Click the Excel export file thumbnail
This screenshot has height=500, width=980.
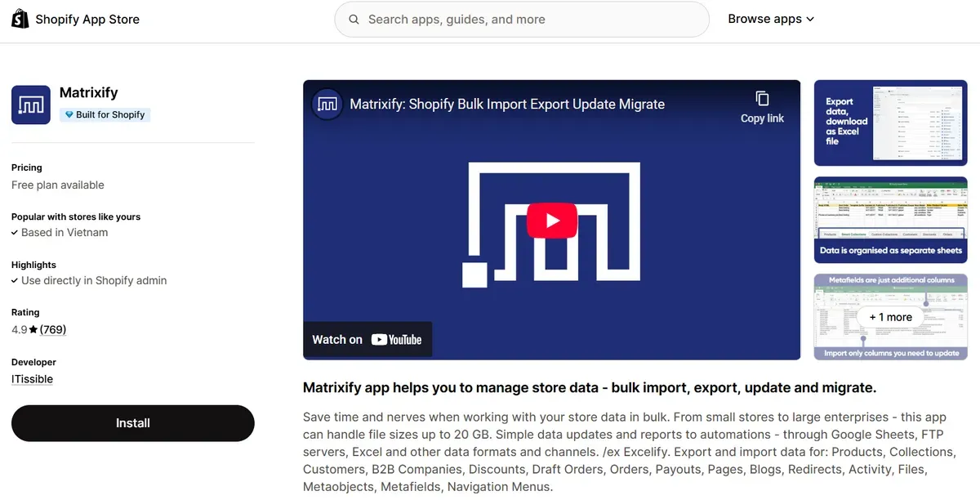pos(889,123)
